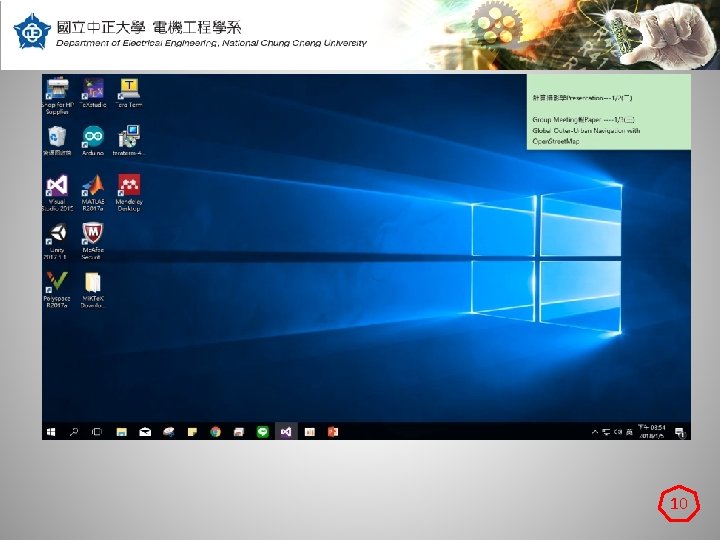This screenshot has width=720, height=540.
Task: Open the Shop for HP Supplies shortcut
Action: pos(57,96)
